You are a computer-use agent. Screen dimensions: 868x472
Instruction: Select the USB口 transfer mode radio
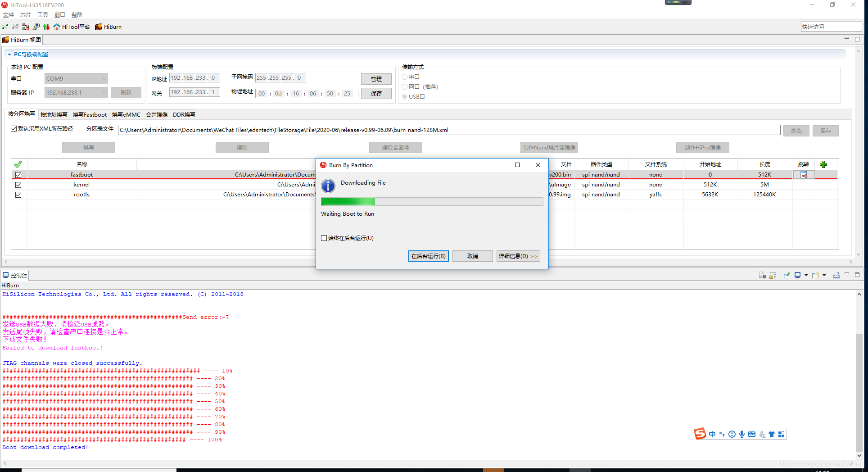pyautogui.click(x=405, y=97)
